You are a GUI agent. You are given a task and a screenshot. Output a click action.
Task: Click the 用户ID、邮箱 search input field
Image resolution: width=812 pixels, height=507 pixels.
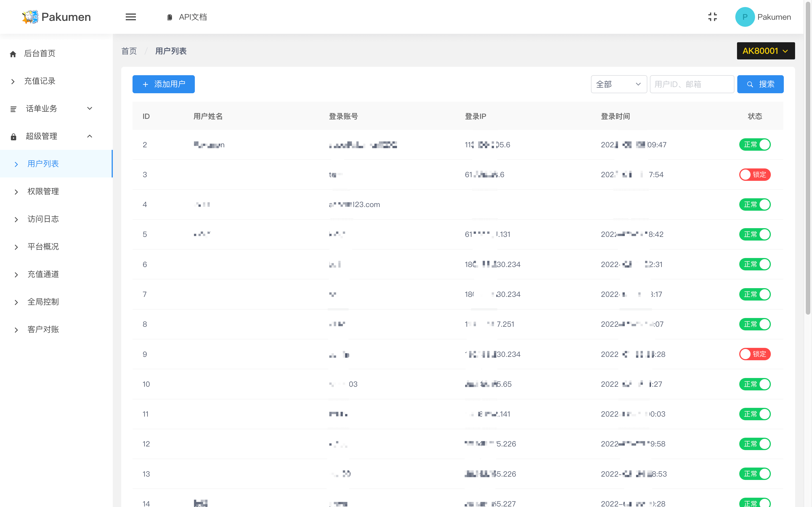click(x=692, y=84)
